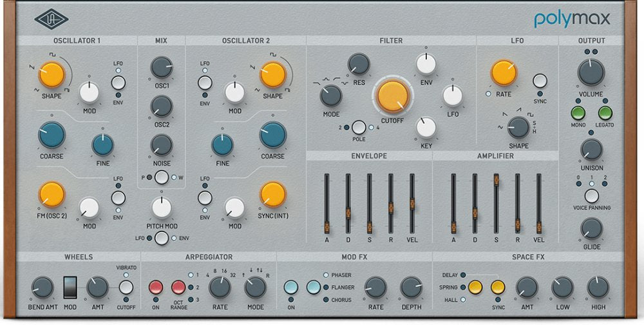Click the Oscillator 1 Shape knob

(x=52, y=75)
